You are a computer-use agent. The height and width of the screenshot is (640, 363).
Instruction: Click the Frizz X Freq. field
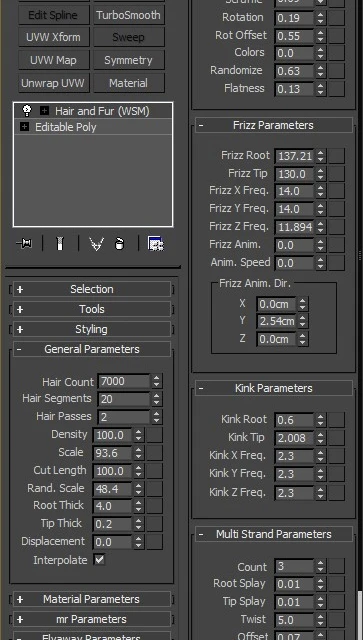pos(294,191)
